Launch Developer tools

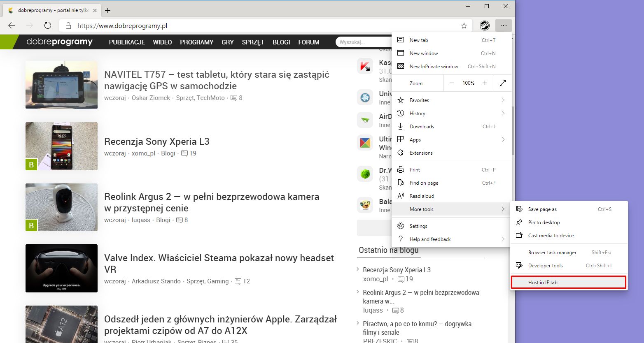[545, 265]
